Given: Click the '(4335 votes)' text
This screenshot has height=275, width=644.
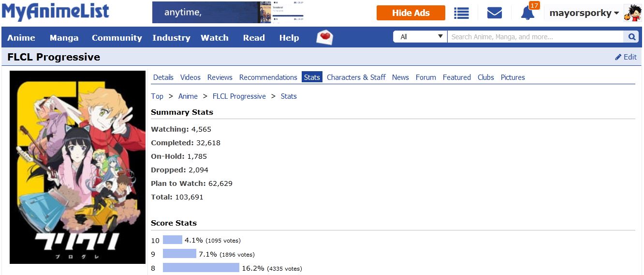Looking at the screenshot, I should pyautogui.click(x=284, y=268).
